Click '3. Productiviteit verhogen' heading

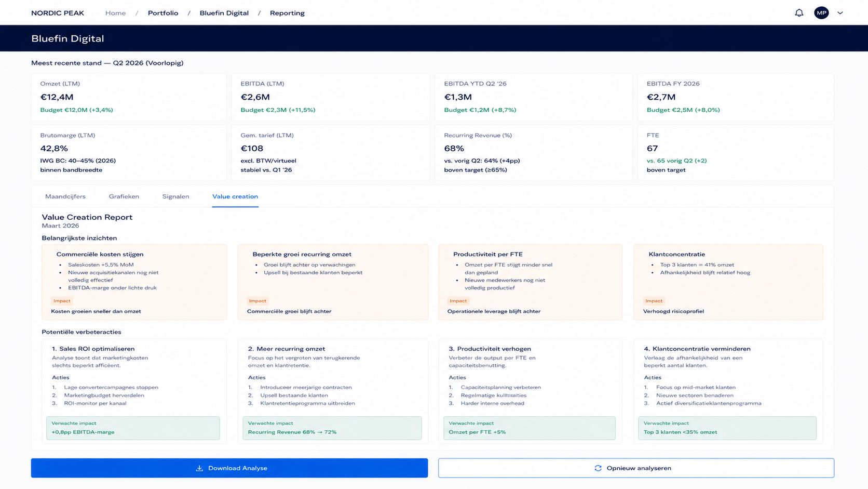490,349
